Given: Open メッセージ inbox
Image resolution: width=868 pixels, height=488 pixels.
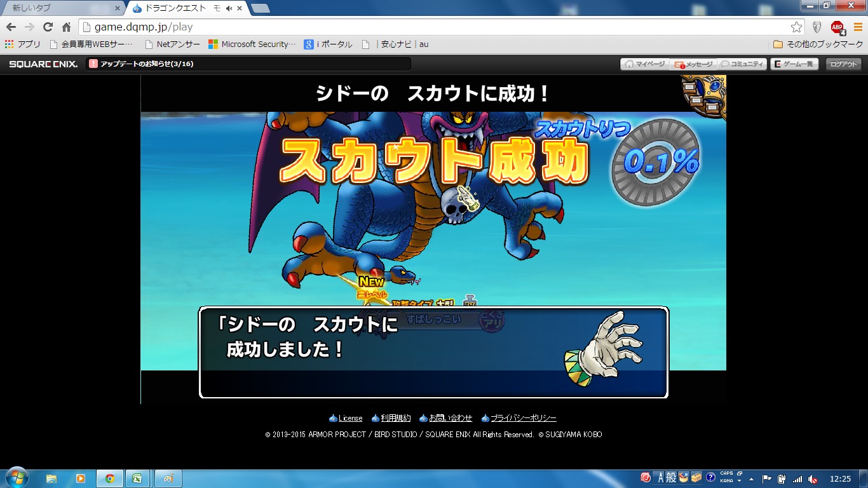Looking at the screenshot, I should pos(694,64).
